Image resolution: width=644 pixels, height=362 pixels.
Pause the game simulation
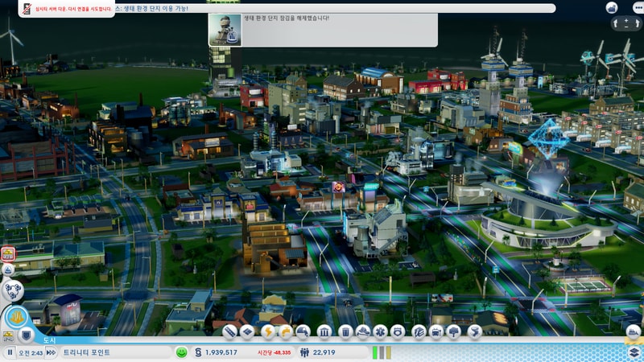[x=10, y=352]
